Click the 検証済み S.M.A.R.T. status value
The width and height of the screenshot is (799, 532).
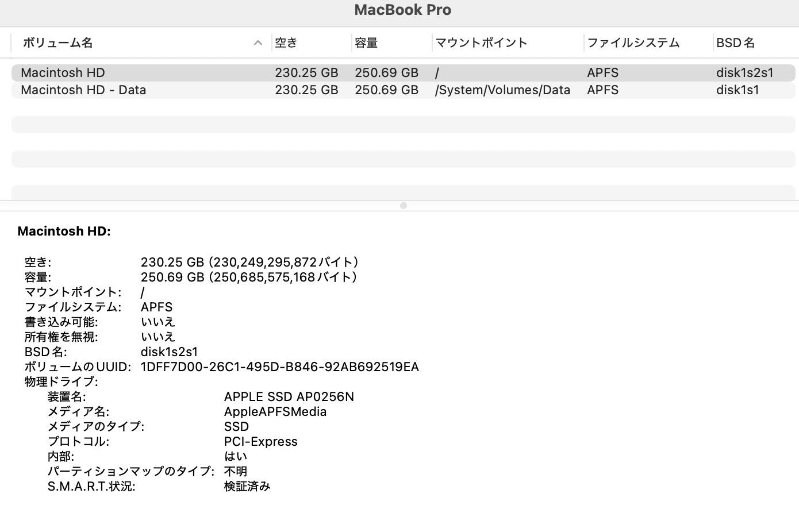(247, 486)
